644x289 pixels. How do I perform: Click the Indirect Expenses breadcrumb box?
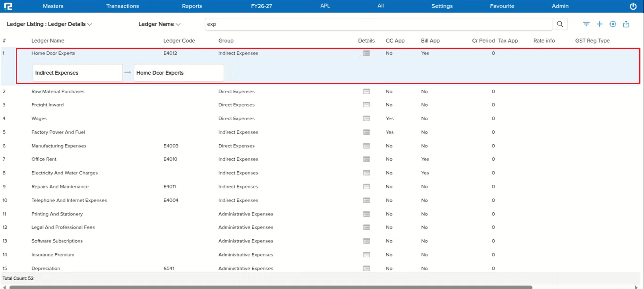pyautogui.click(x=77, y=73)
